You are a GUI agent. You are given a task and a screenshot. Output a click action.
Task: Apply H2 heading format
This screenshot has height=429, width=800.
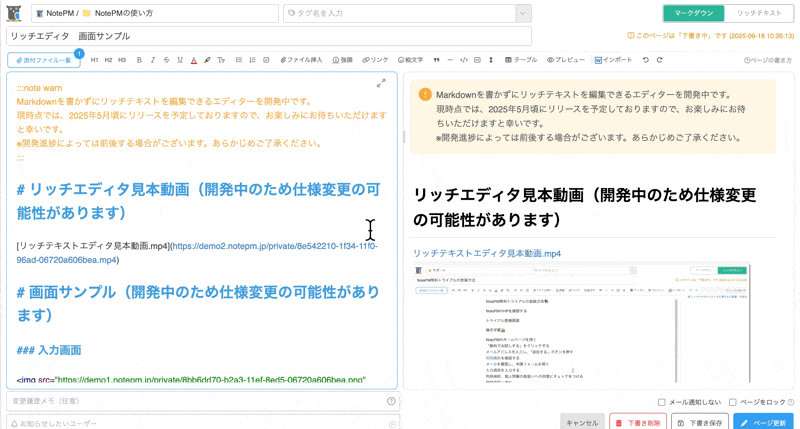pyautogui.click(x=108, y=60)
